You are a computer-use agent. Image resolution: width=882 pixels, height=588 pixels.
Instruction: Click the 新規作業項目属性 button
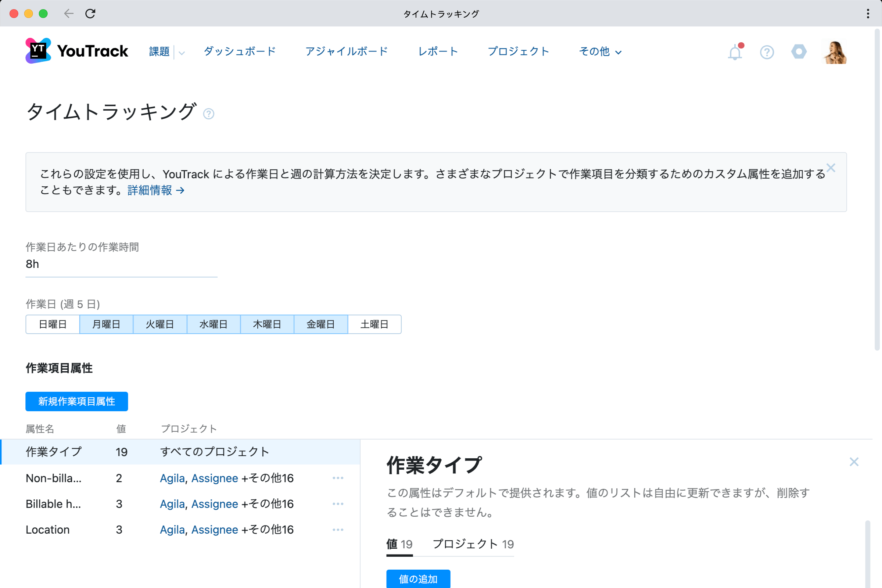pos(76,401)
